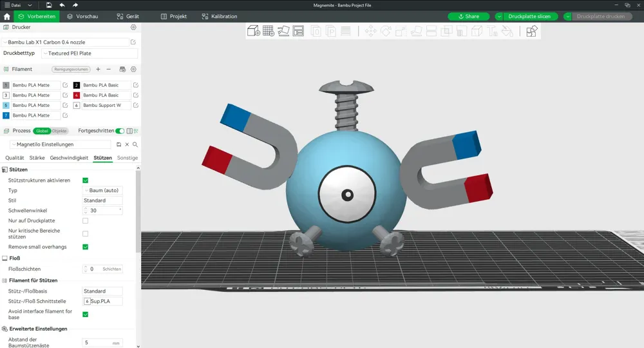644x348 pixels.
Task: Switch to the Kalibration tab
Action: (x=220, y=17)
